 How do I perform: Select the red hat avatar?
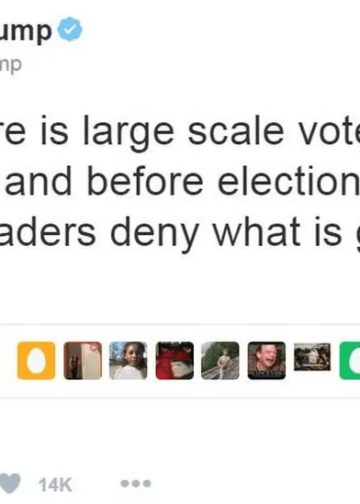pyautogui.click(x=174, y=360)
